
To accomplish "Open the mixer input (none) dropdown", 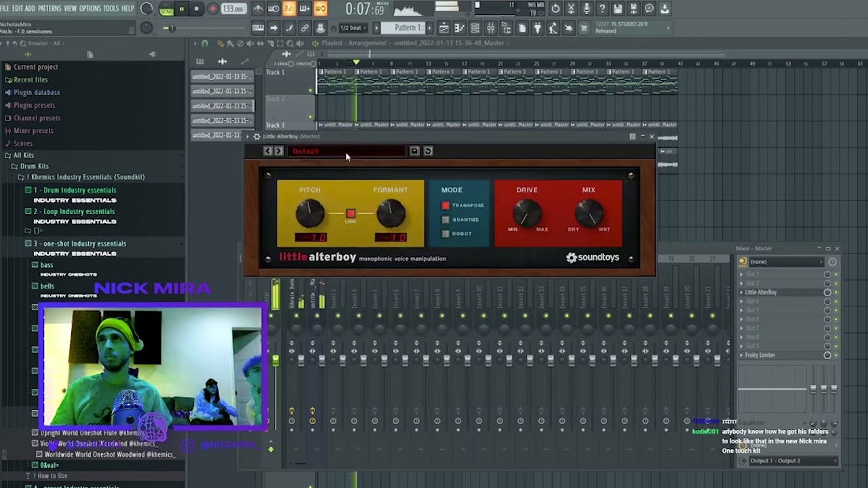I will (785, 262).
